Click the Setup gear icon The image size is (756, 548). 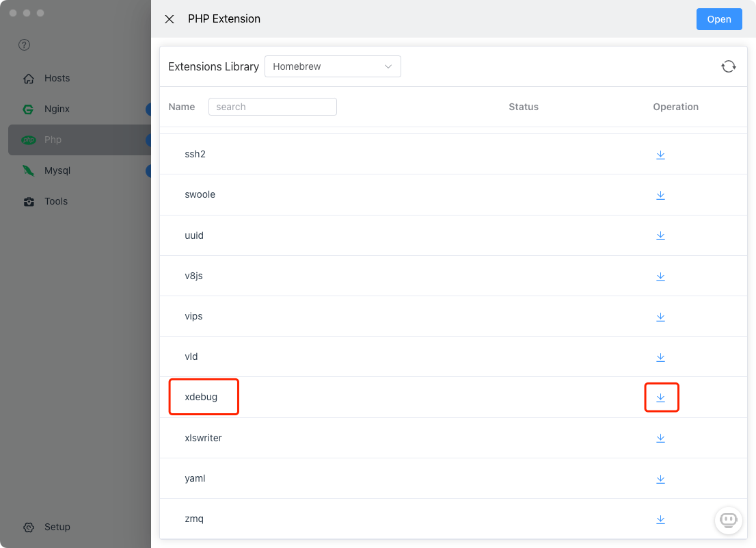pos(29,527)
